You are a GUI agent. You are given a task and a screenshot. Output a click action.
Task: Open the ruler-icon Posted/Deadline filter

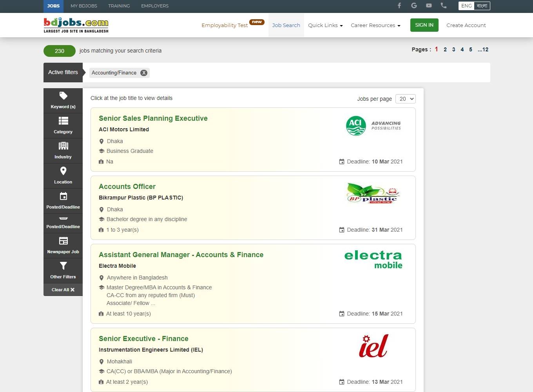click(63, 223)
